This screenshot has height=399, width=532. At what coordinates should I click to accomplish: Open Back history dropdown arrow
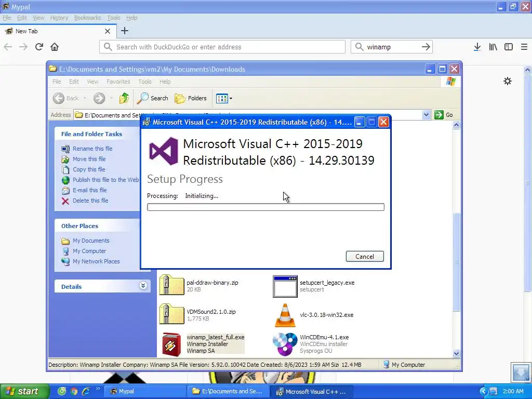coord(85,98)
